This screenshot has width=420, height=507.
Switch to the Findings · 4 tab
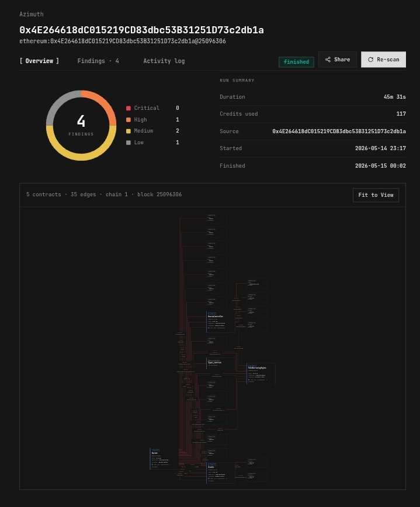98,61
